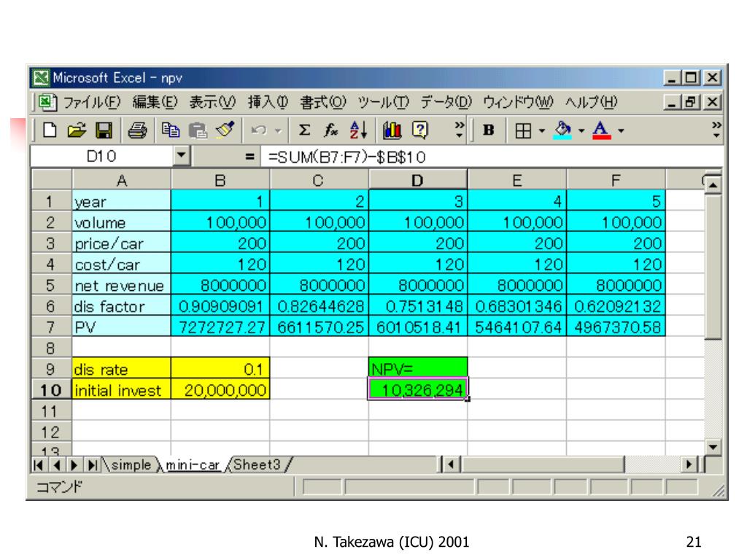Click the New workbook icon

click(x=50, y=130)
